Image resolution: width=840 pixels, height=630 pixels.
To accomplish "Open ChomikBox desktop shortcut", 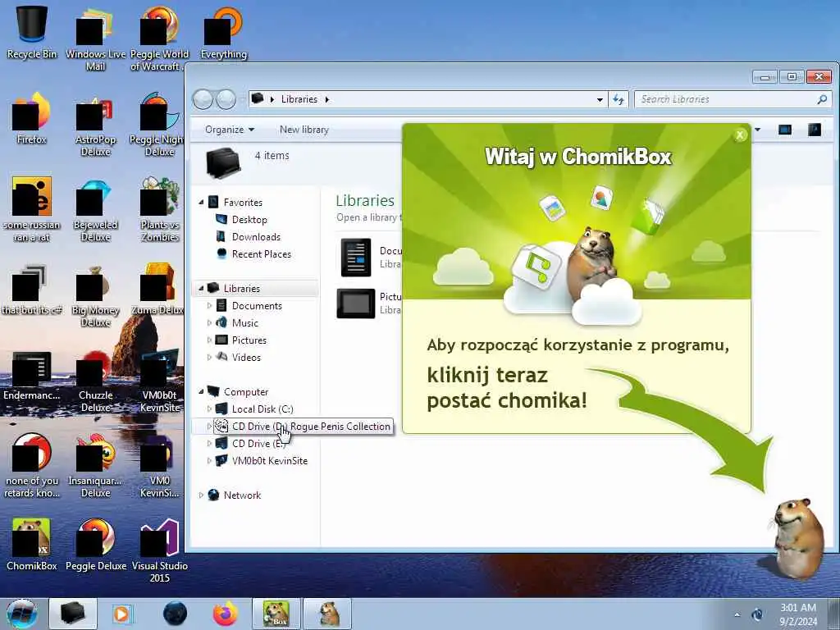I will click(x=32, y=545).
